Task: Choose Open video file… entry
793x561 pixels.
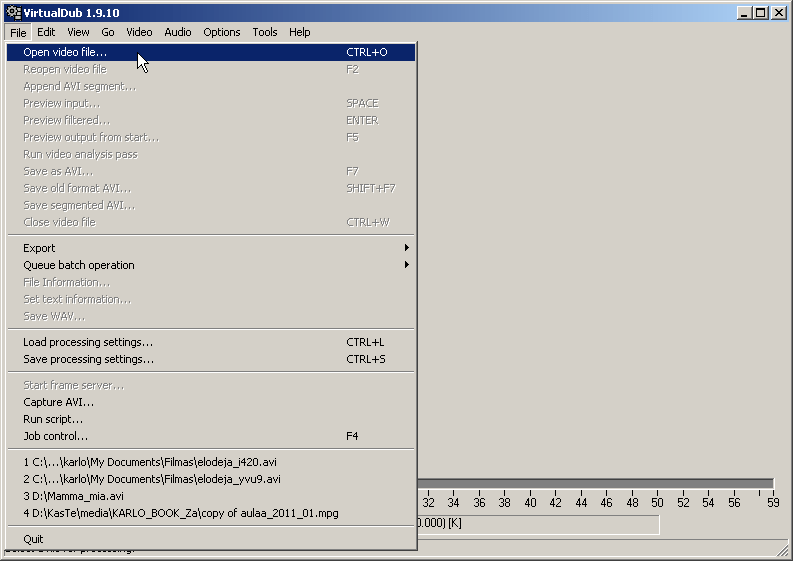Action: [211, 52]
